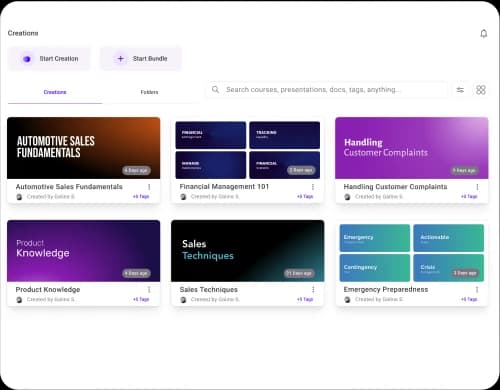Click the Start Bundle button
The image size is (500, 390).
tap(141, 59)
